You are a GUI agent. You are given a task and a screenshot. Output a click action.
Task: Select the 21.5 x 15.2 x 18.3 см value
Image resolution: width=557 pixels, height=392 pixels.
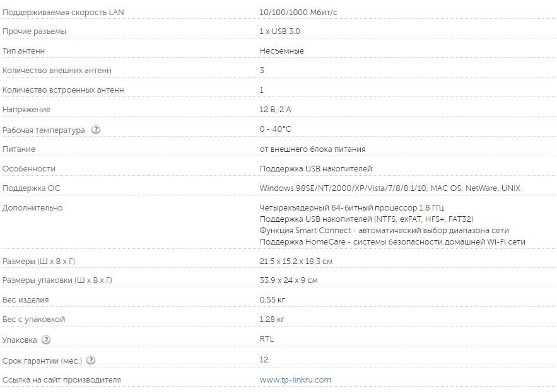pyautogui.click(x=296, y=262)
